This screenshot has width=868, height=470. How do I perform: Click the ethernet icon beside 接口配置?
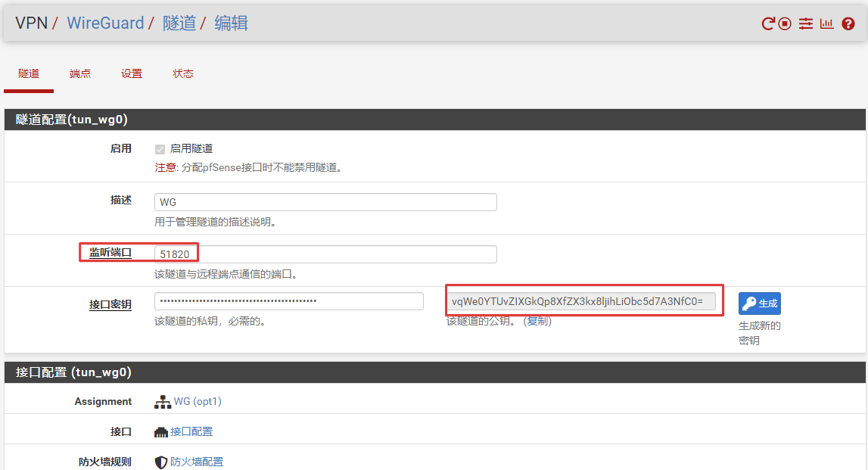pos(161,432)
